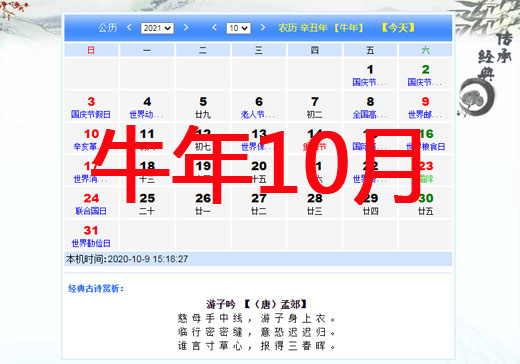Click poem line 谁言寸草心,报得三春晖
520x364 pixels.
point(256,346)
